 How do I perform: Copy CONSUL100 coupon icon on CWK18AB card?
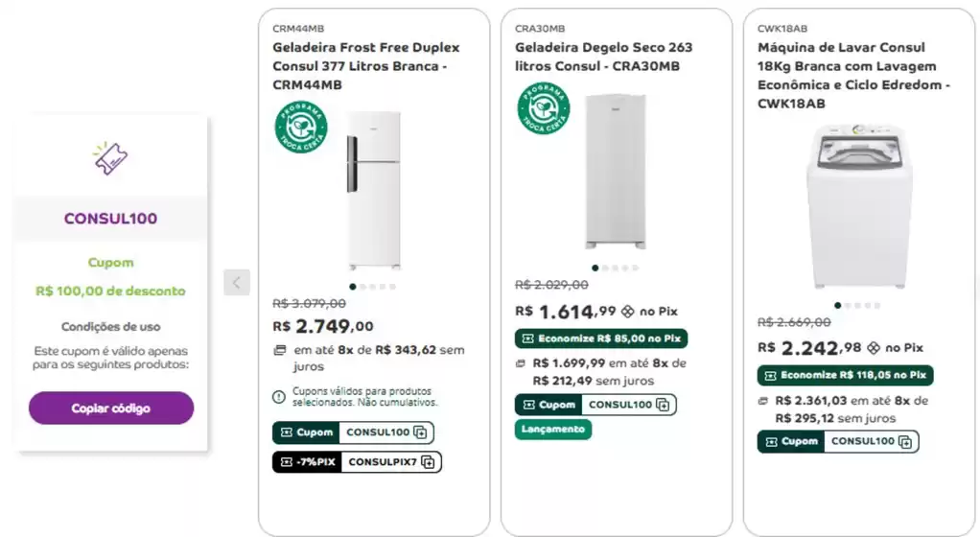point(906,442)
